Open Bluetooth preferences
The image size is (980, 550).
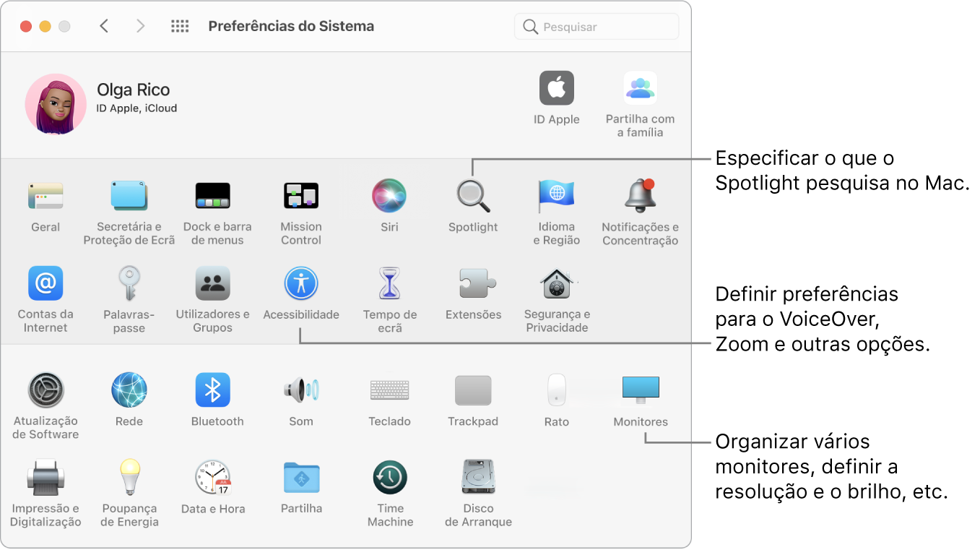click(213, 390)
